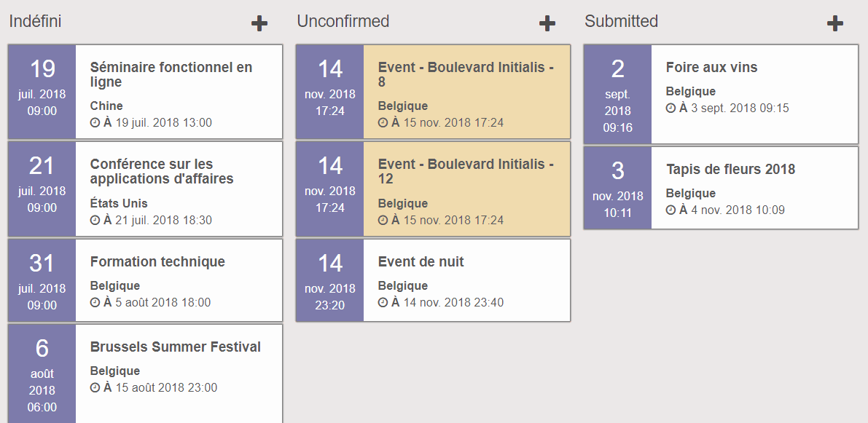This screenshot has width=868, height=423.
Task: Select the Tapis de fleurs 2018 card
Action: pos(721,188)
